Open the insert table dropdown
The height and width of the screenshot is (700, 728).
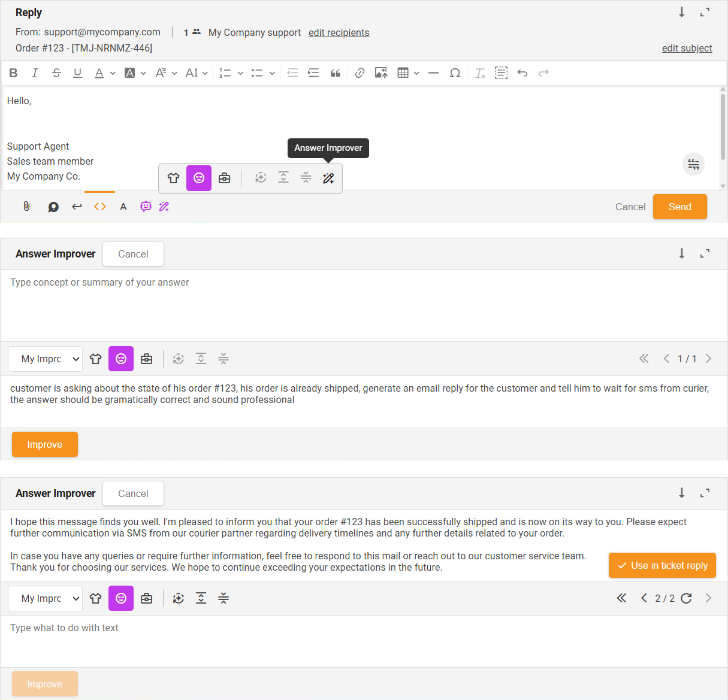point(416,74)
